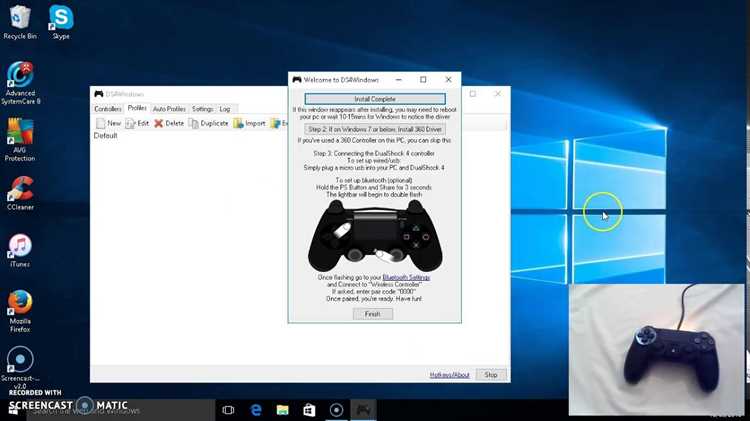The width and height of the screenshot is (750, 421).
Task: Switch to the Auto Profiles tab
Action: point(169,109)
